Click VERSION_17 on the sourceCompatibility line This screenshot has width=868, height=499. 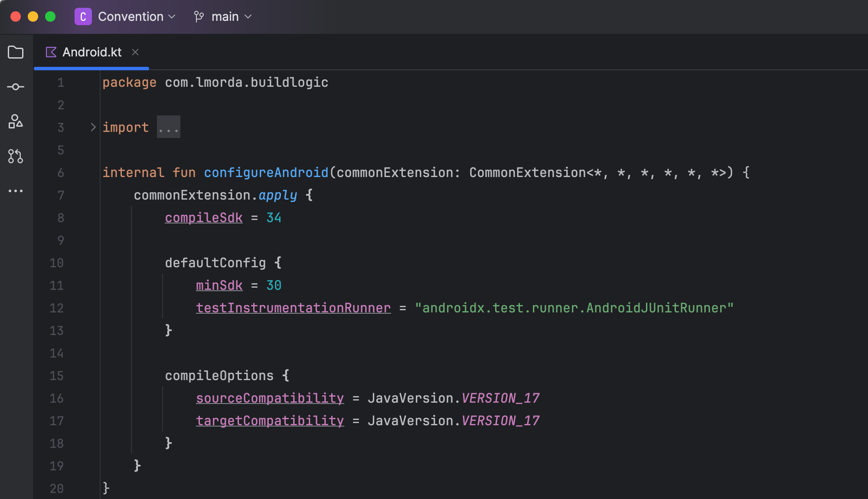[x=501, y=398]
